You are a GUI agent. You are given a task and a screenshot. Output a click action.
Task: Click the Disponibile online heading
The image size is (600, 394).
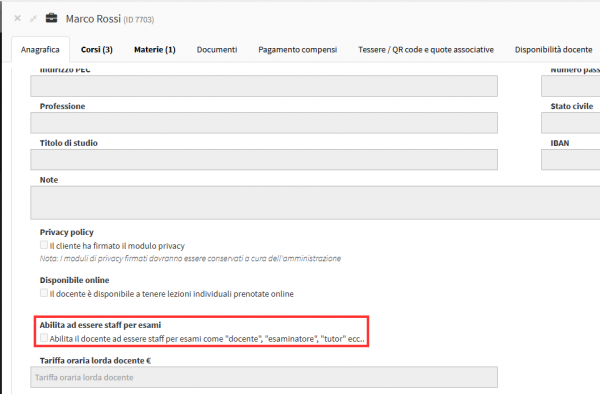tap(74, 280)
